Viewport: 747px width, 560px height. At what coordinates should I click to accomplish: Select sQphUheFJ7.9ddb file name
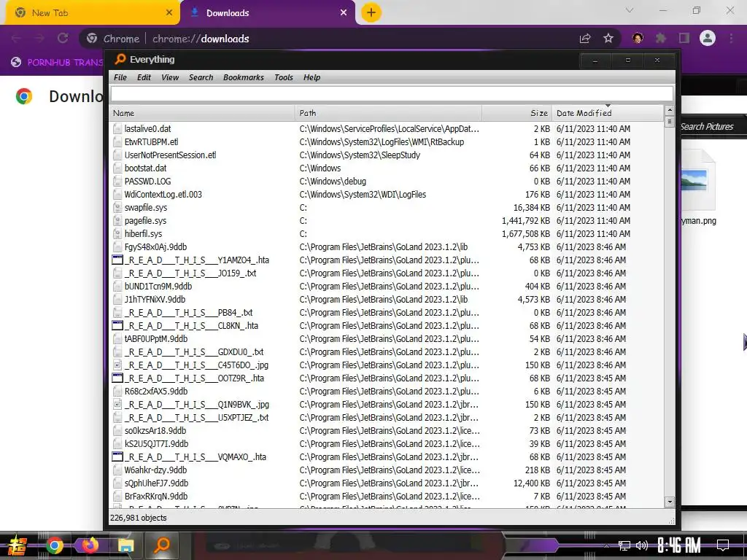tap(156, 483)
